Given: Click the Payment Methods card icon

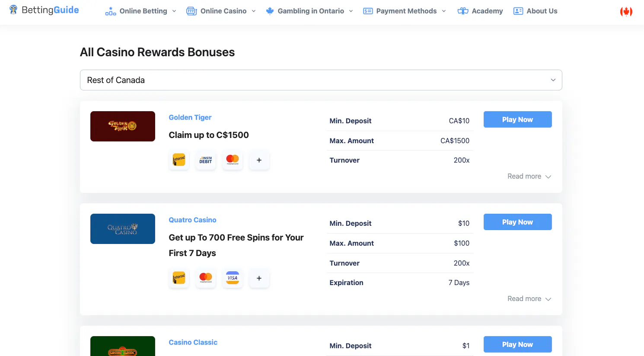Looking at the screenshot, I should pos(368,11).
